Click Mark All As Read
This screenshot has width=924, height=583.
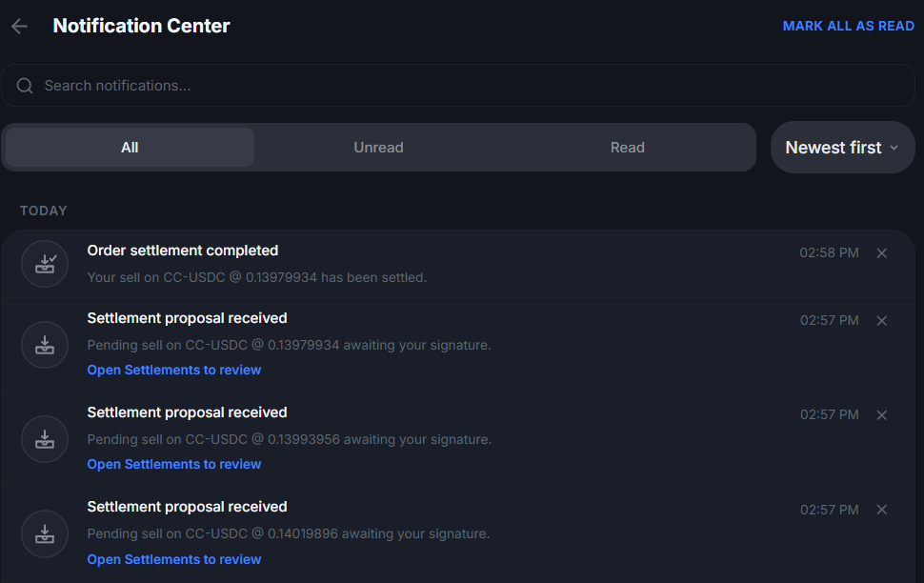coord(849,26)
